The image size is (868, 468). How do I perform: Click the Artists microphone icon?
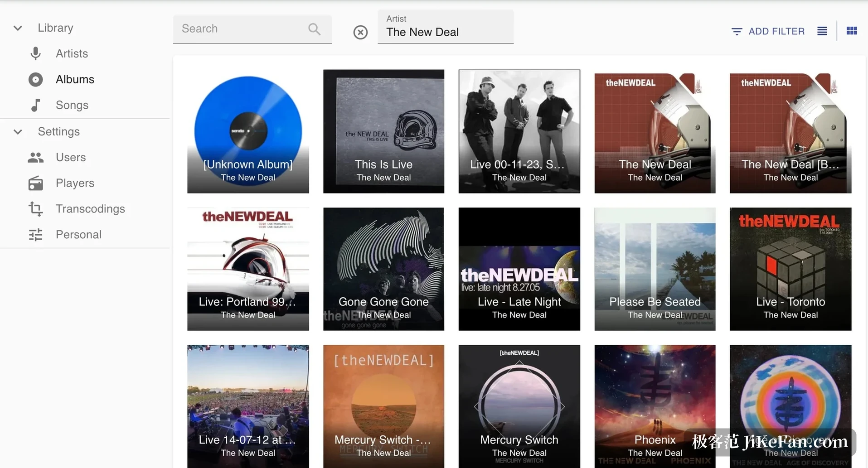pos(35,53)
